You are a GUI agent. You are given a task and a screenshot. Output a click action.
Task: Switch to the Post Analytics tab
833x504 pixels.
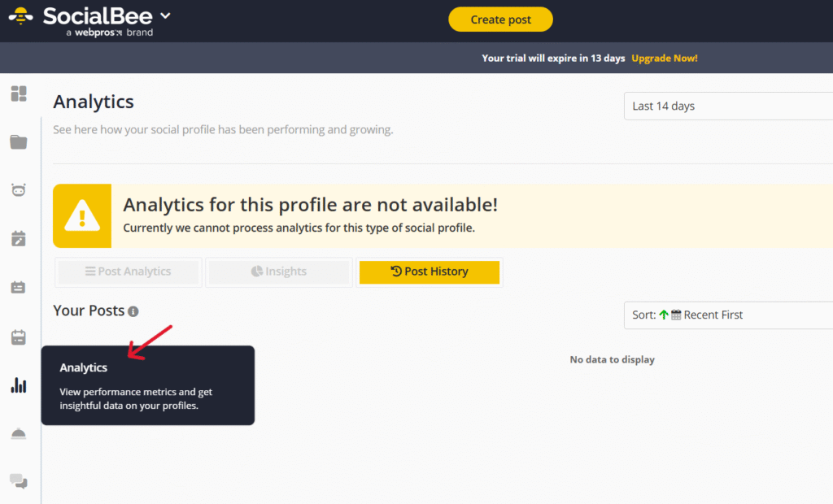click(x=129, y=272)
